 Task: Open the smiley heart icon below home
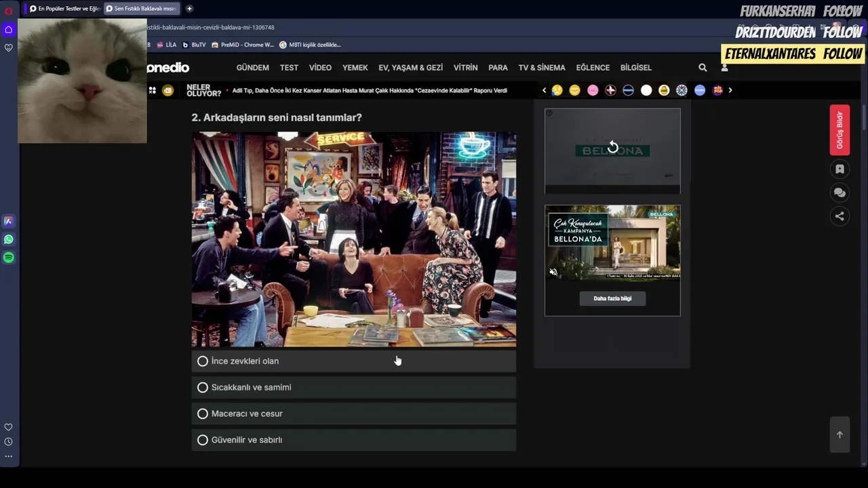(x=9, y=47)
